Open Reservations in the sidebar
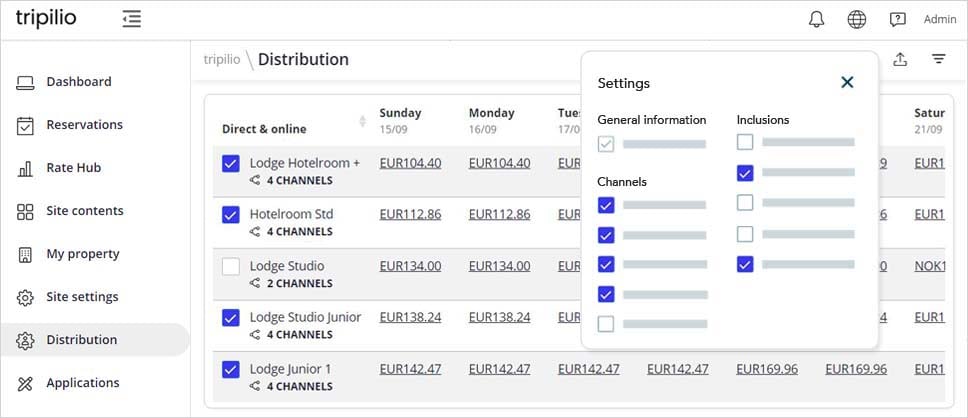Image resolution: width=968 pixels, height=418 pixels. coord(84,125)
